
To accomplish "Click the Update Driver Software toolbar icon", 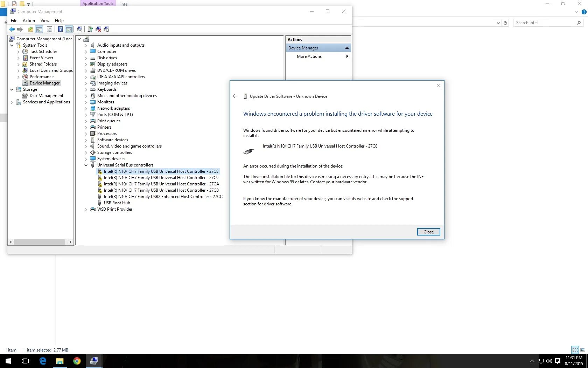I will coord(90,29).
